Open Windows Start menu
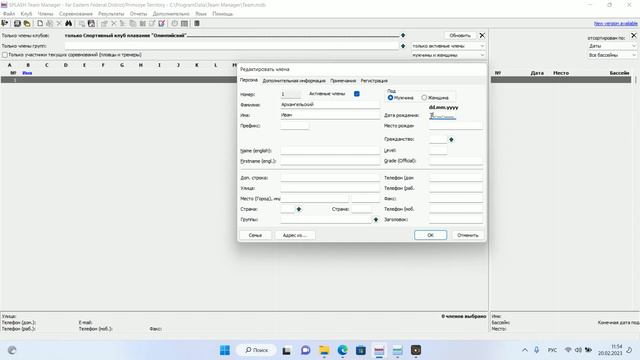The image size is (640, 360). click(x=224, y=350)
